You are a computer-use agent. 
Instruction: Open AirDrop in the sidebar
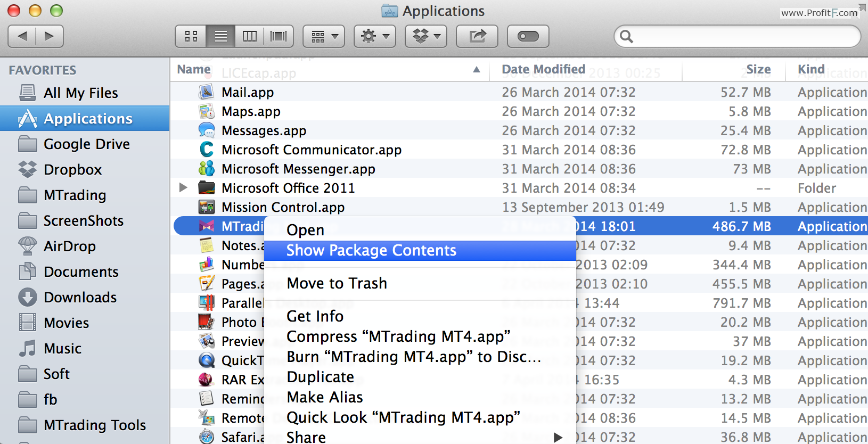tap(69, 246)
